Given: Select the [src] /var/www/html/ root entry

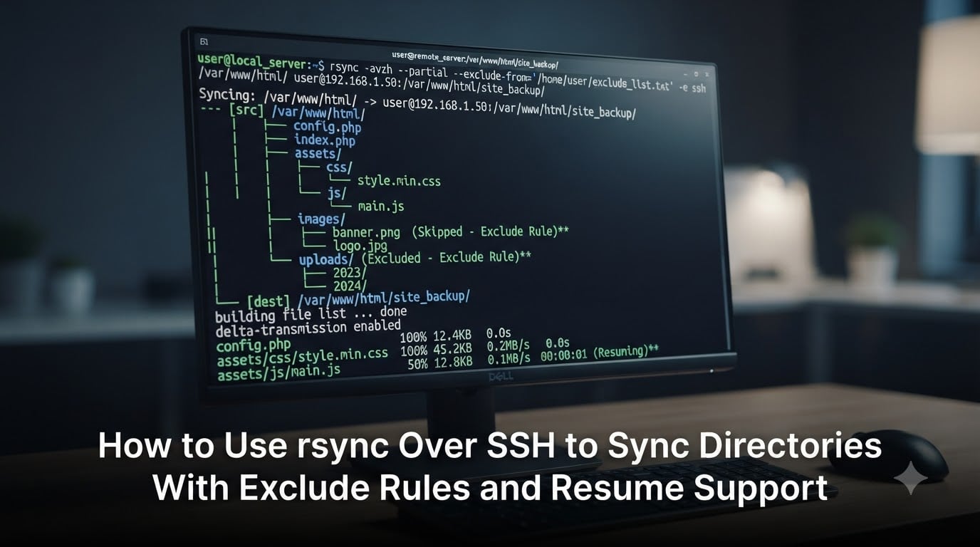Looking at the screenshot, I should (x=296, y=112).
